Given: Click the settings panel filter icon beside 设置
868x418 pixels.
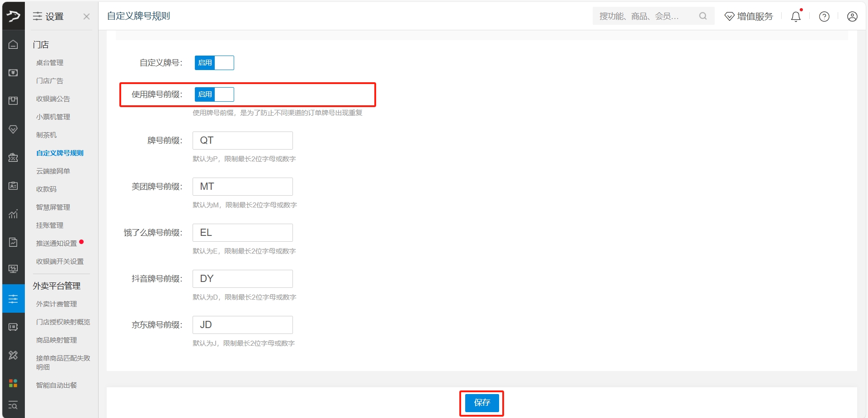Looking at the screenshot, I should [x=38, y=16].
